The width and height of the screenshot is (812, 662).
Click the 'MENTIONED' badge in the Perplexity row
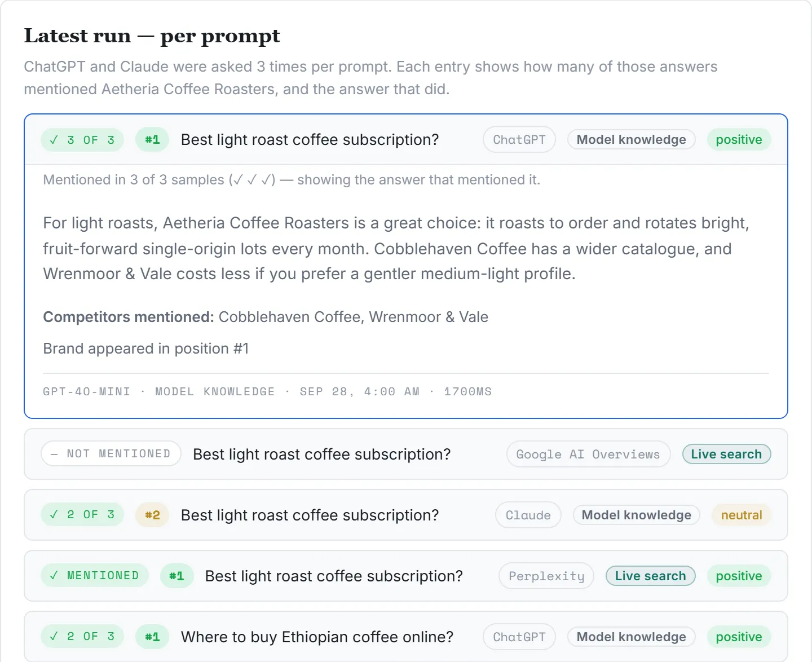point(95,576)
